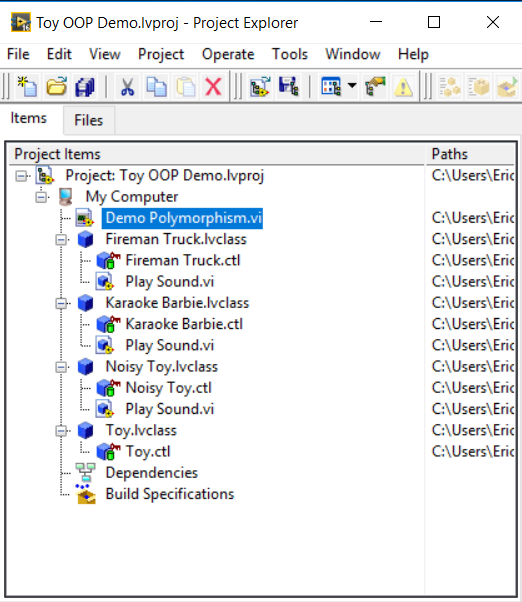Select Play Sound.vi under Fireman Truck
Screen dimensions: 522x602
click(x=170, y=282)
